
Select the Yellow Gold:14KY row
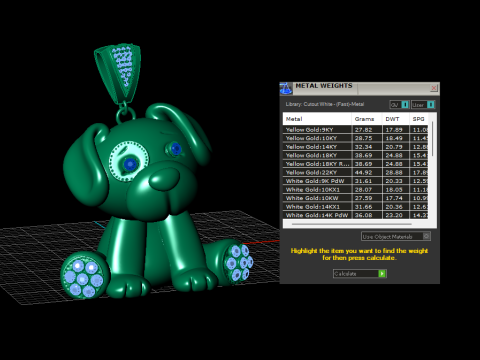tap(356, 147)
